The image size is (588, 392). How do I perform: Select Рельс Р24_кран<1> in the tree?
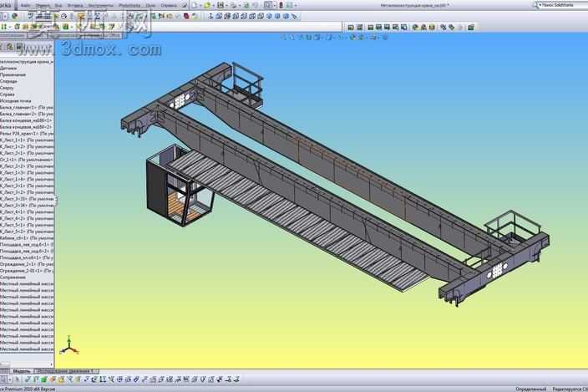[x=27, y=134]
